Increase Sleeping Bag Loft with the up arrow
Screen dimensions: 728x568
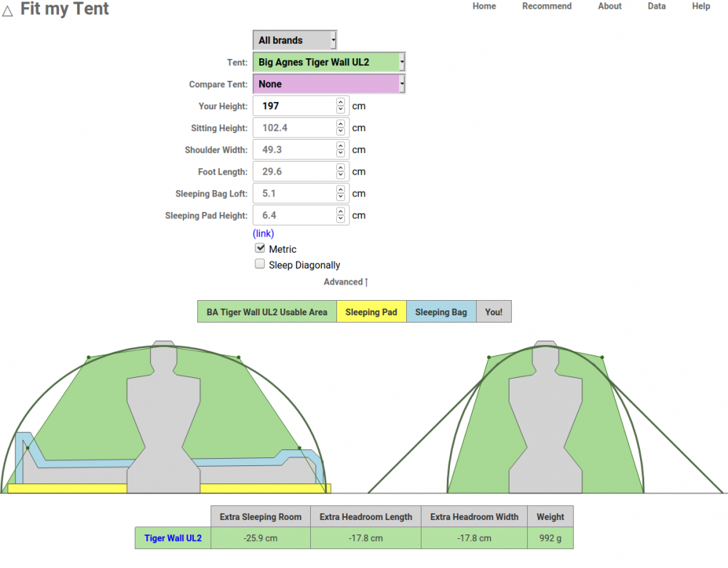pyautogui.click(x=340, y=189)
